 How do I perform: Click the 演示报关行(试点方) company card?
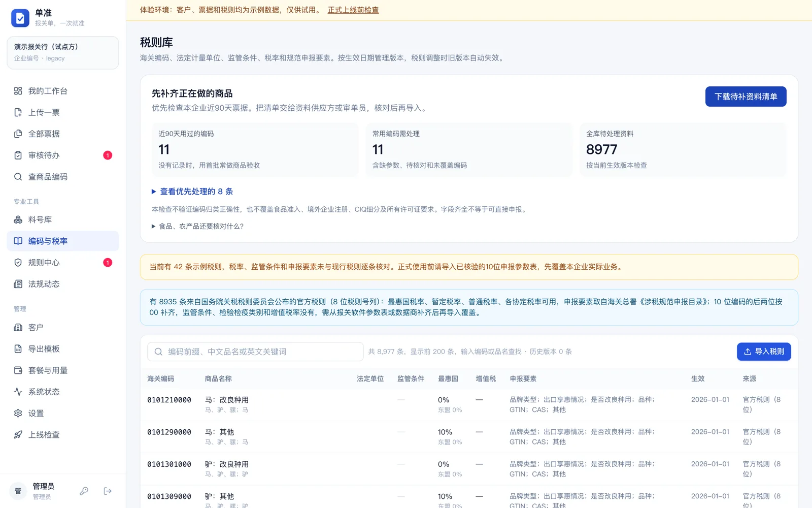pos(63,52)
